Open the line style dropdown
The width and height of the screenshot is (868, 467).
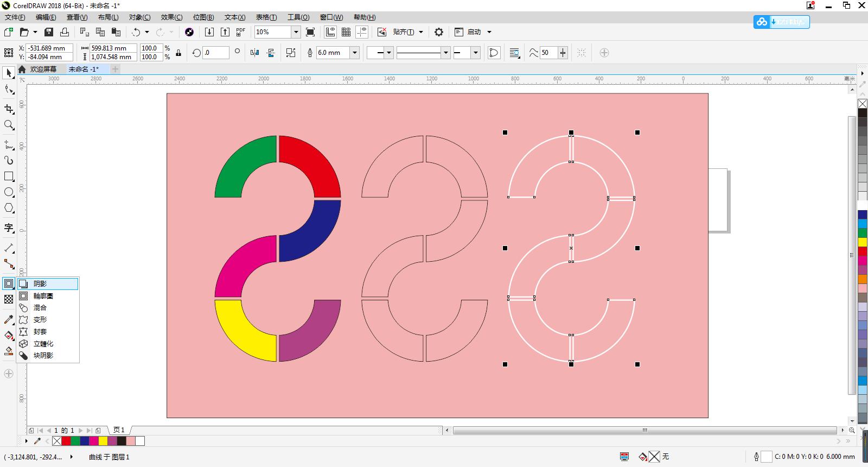tap(446, 53)
